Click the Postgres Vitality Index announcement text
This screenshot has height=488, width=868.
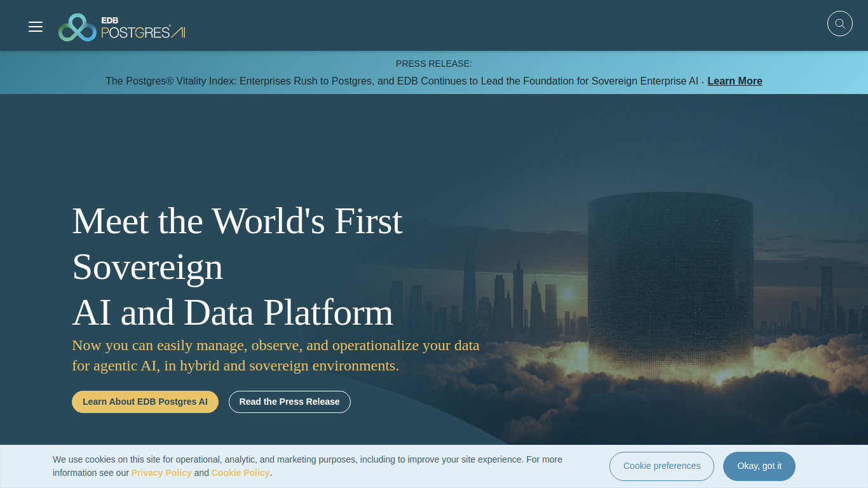[x=402, y=81]
